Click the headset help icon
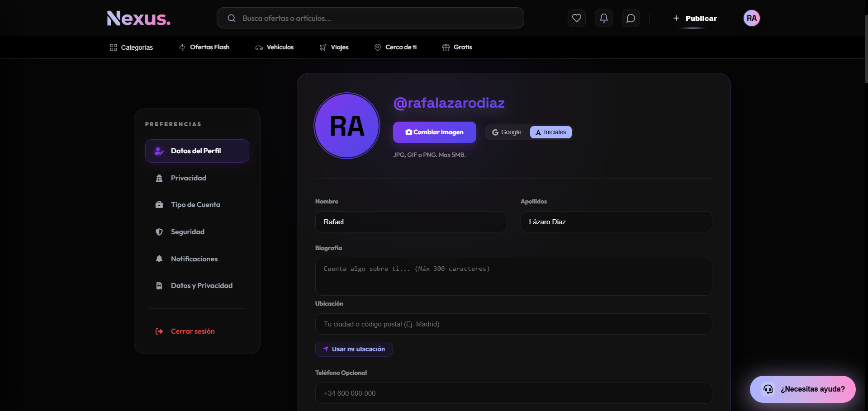The height and width of the screenshot is (411, 868). click(768, 389)
